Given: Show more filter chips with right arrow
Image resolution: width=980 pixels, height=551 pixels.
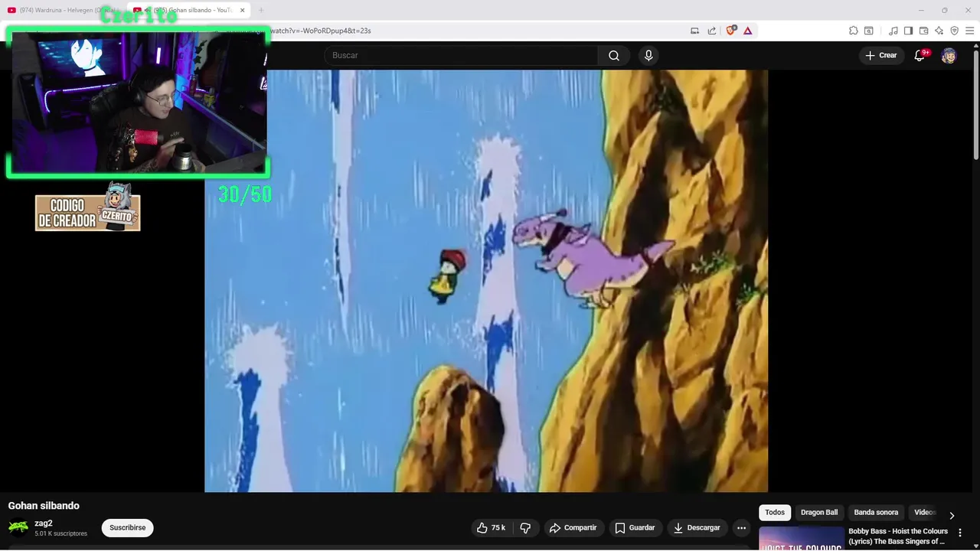Looking at the screenshot, I should pyautogui.click(x=952, y=515).
